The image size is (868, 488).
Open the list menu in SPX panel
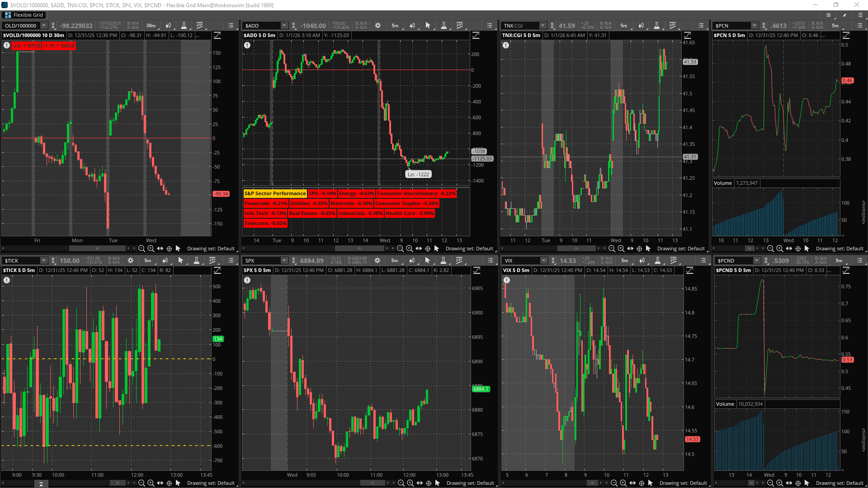click(x=490, y=261)
